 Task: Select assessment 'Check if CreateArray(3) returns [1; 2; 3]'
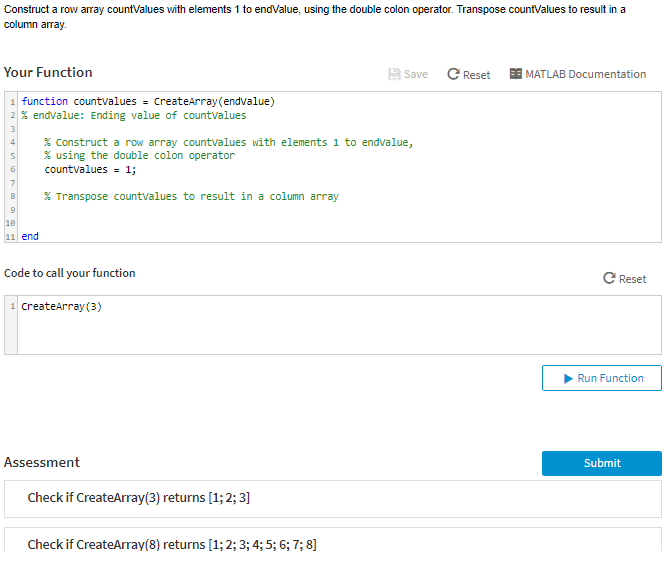point(333,499)
